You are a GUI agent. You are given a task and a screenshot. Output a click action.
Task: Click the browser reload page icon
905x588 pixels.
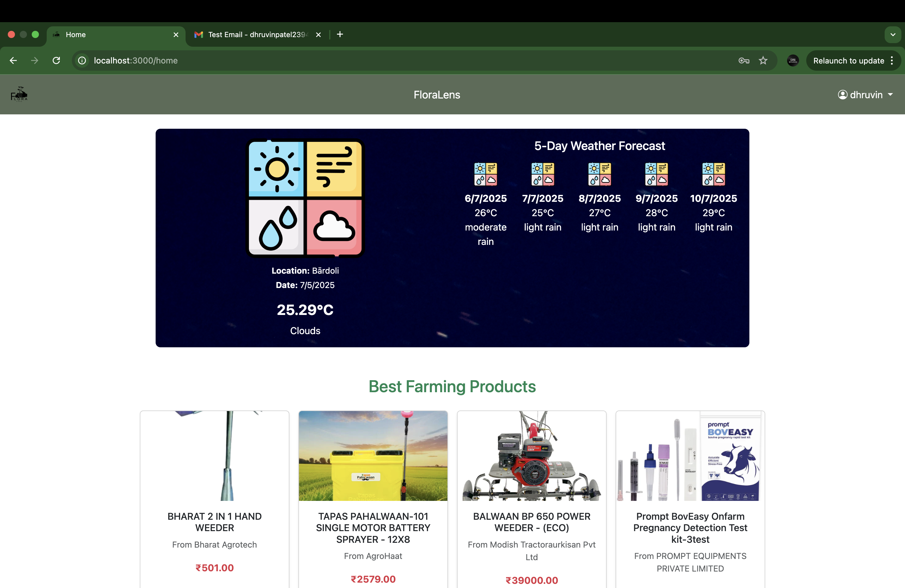pyautogui.click(x=56, y=60)
